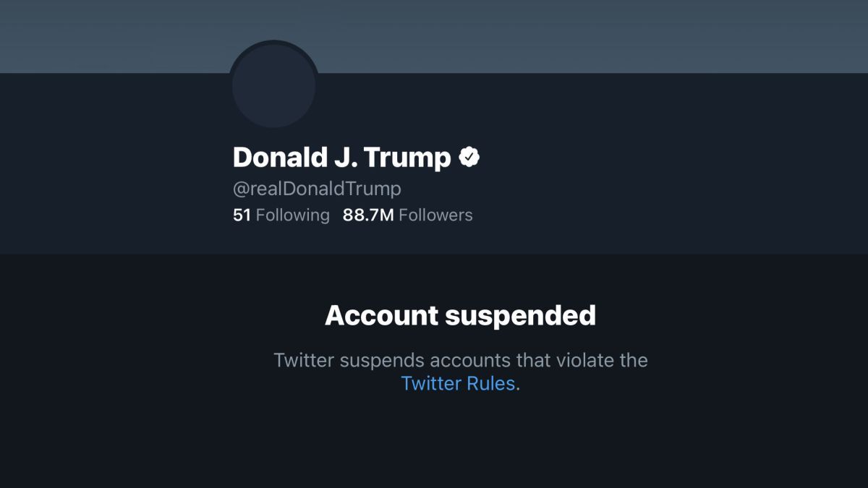Screen dimensions: 868x488
Task: Select the Donald J. Trump display name
Action: (x=341, y=157)
